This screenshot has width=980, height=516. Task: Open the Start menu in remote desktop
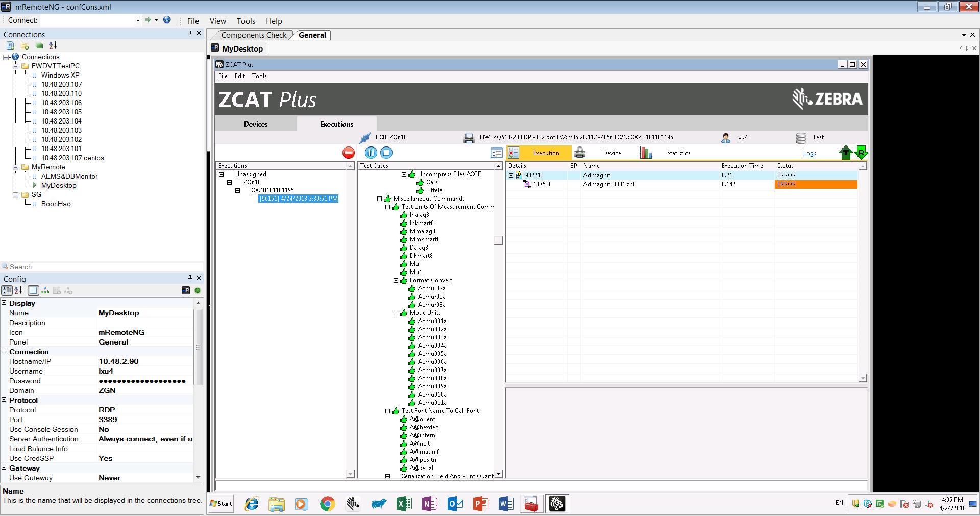point(221,504)
